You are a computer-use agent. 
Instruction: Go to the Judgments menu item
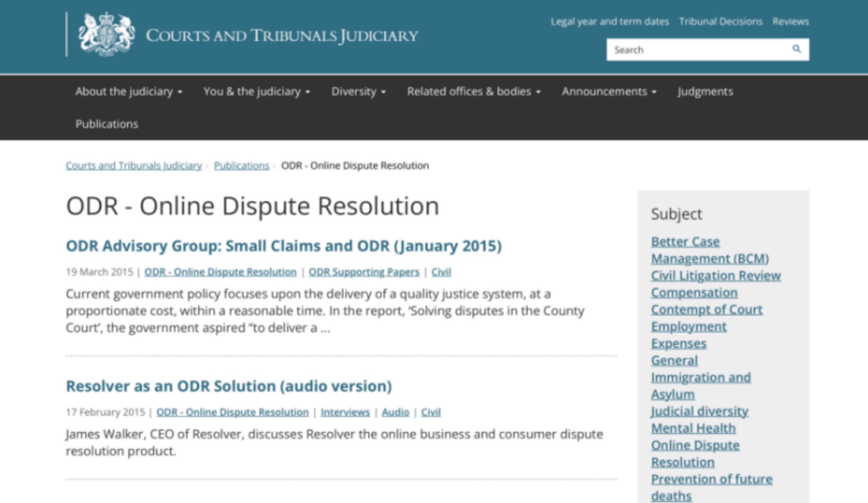pos(705,92)
